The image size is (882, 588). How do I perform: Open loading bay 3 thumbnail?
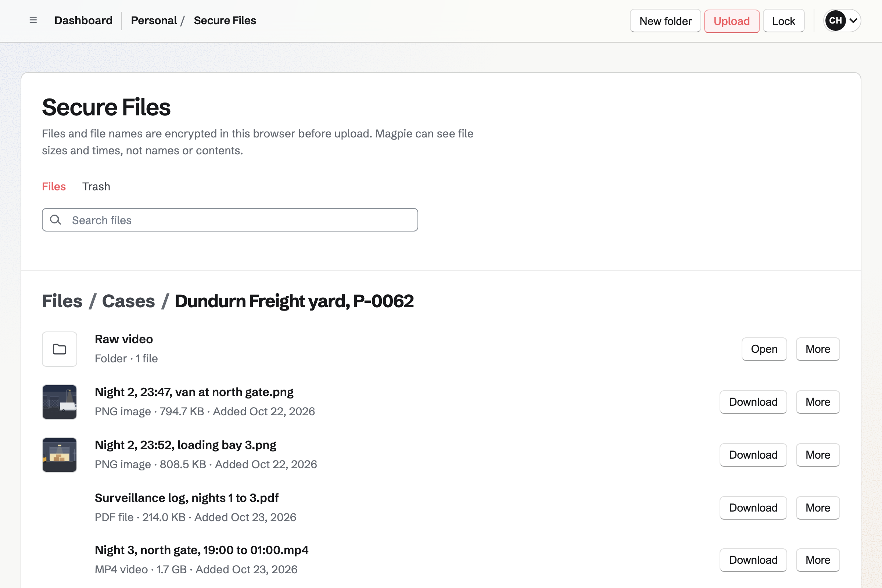click(60, 455)
